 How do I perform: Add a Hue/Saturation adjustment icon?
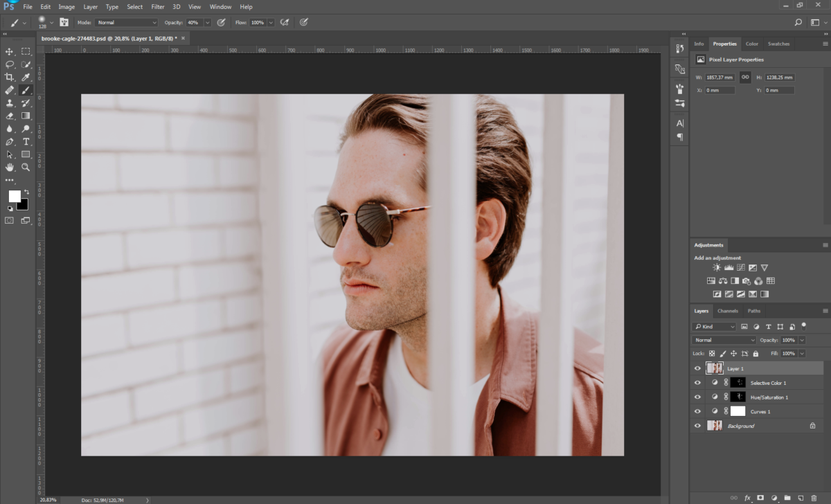711,280
